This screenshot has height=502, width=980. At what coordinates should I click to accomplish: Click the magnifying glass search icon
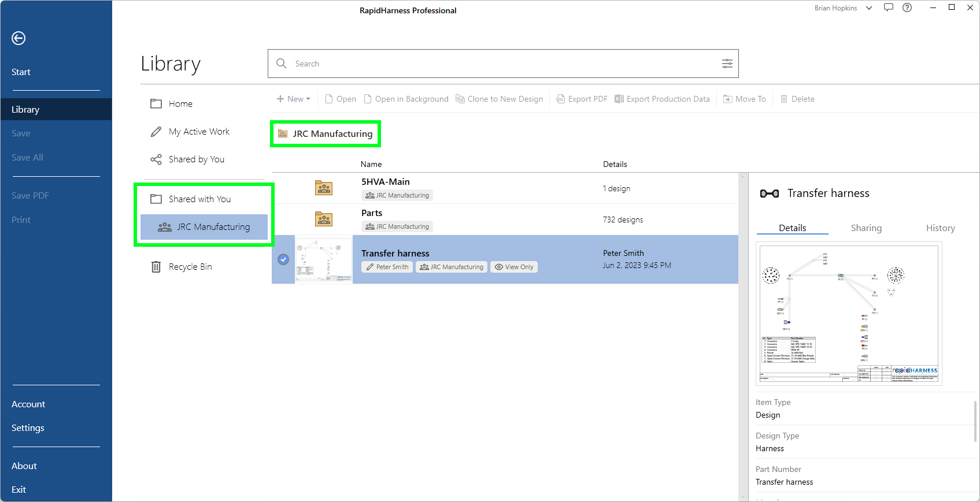pyautogui.click(x=282, y=64)
